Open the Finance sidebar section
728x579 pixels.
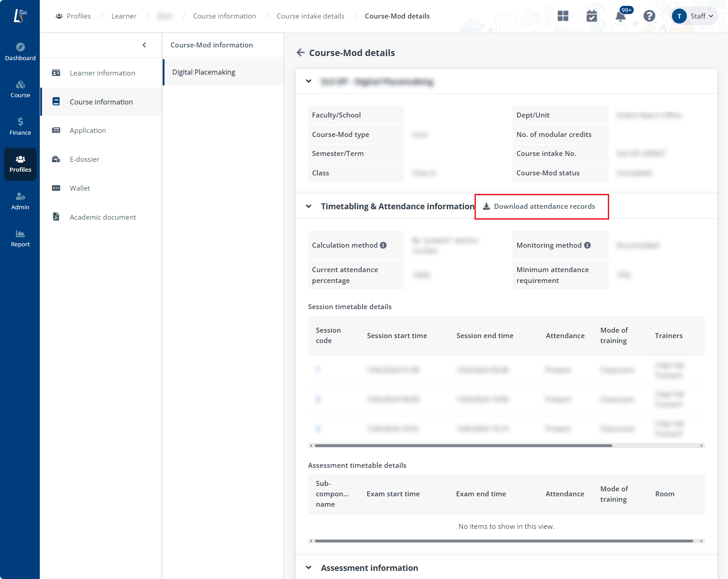coord(20,127)
